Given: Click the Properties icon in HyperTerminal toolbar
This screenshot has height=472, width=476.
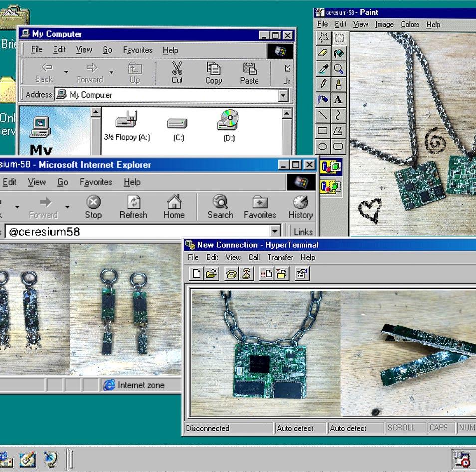Looking at the screenshot, I should pos(302,274).
